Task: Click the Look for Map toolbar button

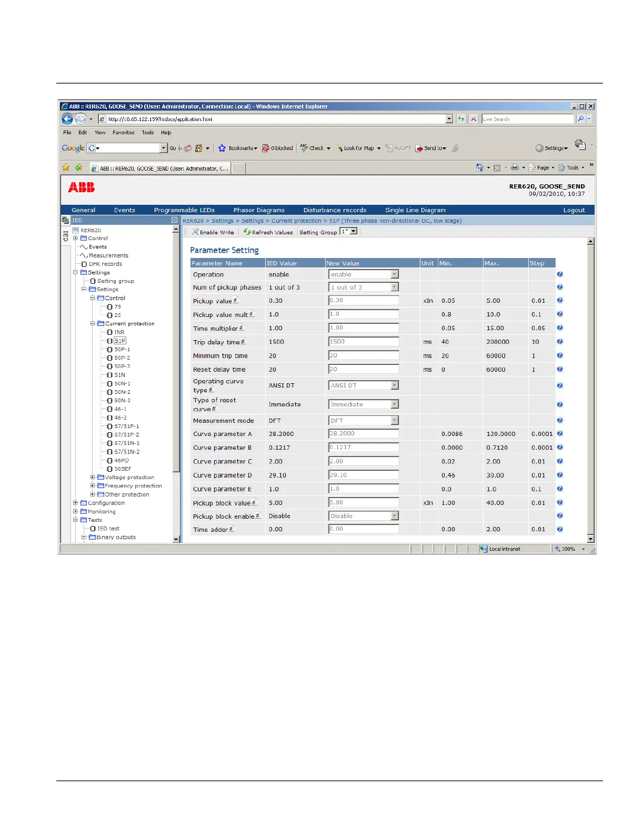Action: (358, 148)
